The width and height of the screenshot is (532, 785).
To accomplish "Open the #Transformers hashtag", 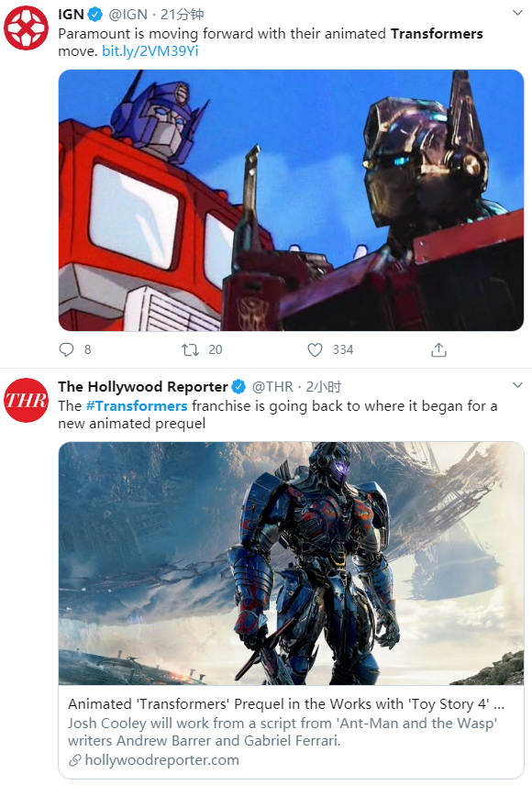I will 137,405.
